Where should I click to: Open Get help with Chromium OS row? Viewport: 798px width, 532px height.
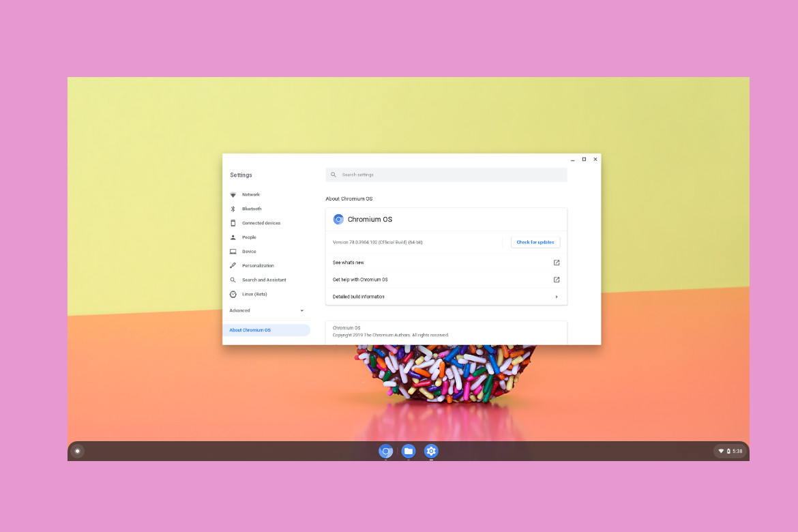[x=446, y=280]
